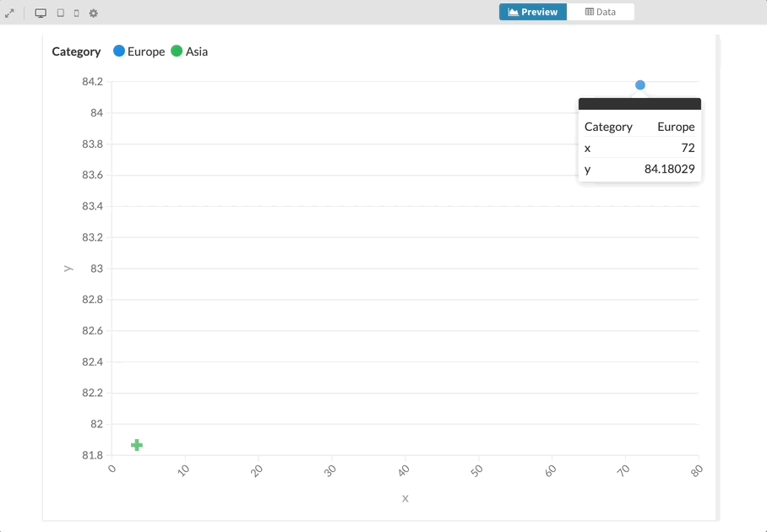Click the green Asia plus marker
Image resolution: width=767 pixels, height=532 pixels.
point(137,445)
